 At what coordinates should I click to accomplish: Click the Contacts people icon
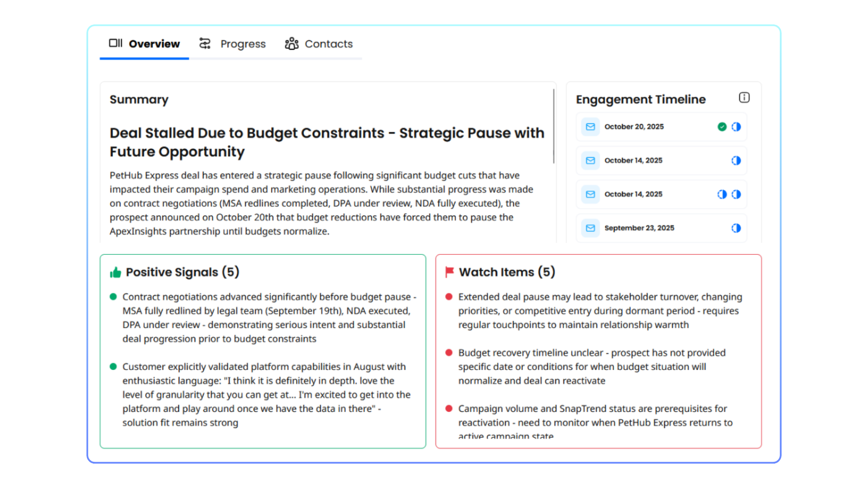[x=292, y=44]
